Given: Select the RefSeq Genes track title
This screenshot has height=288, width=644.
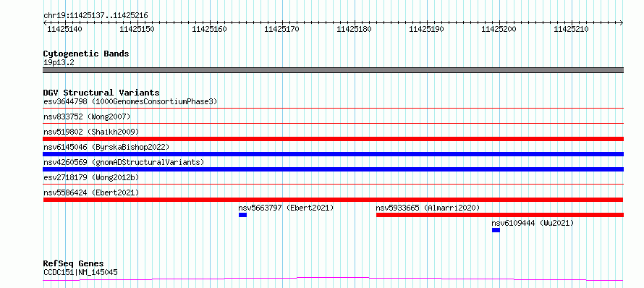Looking at the screenshot, I should [x=74, y=264].
